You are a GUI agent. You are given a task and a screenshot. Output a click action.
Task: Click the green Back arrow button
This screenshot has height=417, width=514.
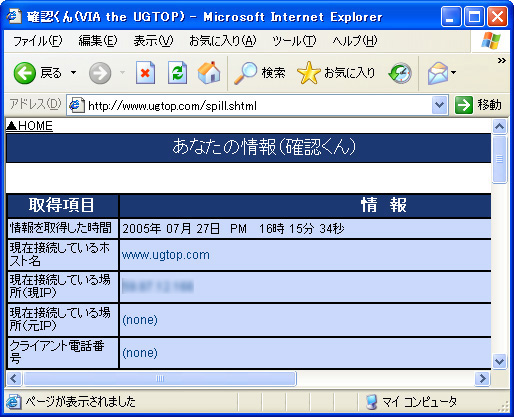(25, 73)
